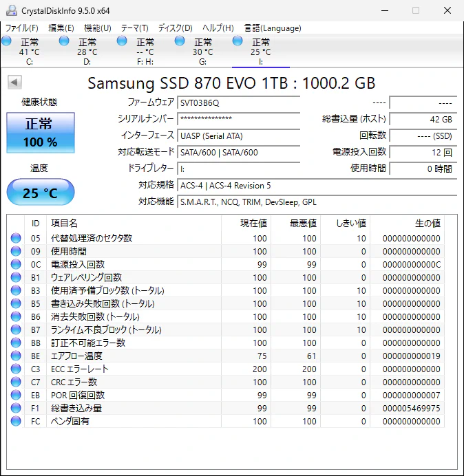Click status orb for attribute 0C row
This screenshot has height=476, width=464.
[16, 264]
